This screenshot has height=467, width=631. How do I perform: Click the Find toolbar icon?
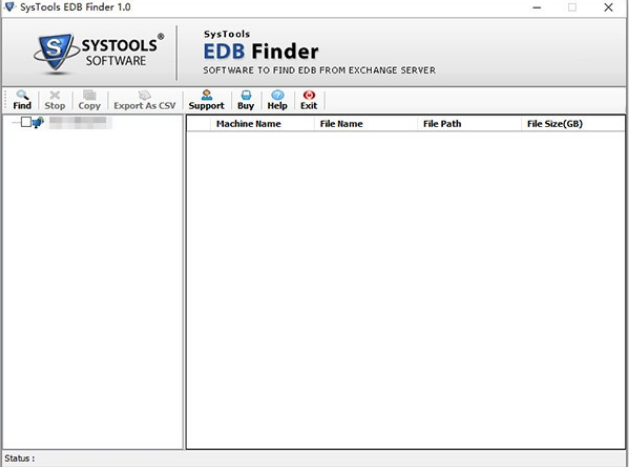pos(22,99)
